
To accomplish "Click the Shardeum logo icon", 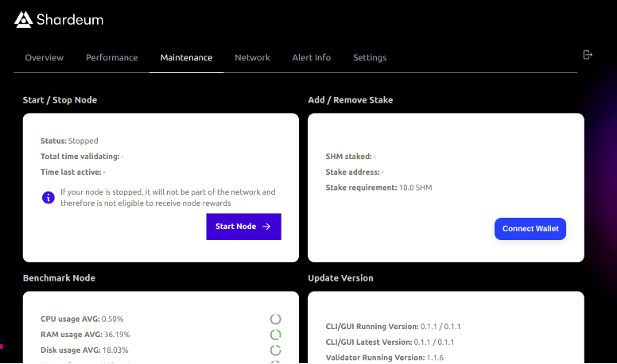I will [x=23, y=19].
